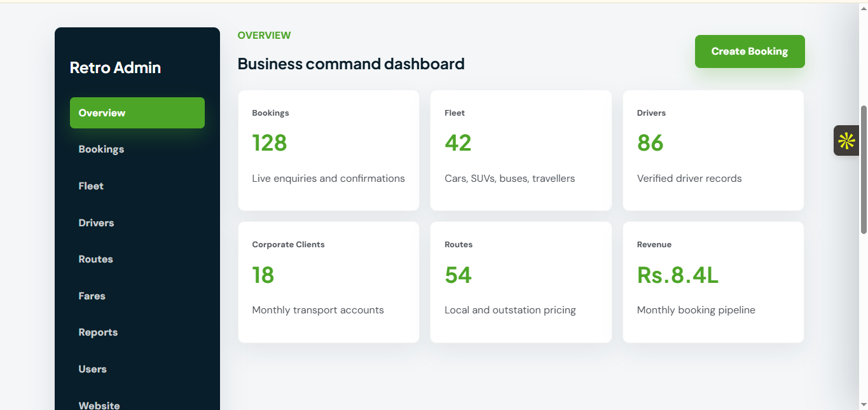
Task: Click the 128 bookings value
Action: point(270,143)
